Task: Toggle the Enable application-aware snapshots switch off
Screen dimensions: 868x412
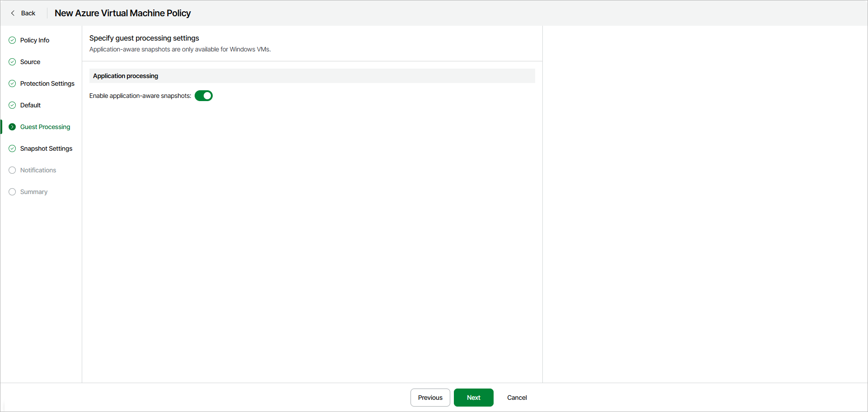Action: [203, 96]
